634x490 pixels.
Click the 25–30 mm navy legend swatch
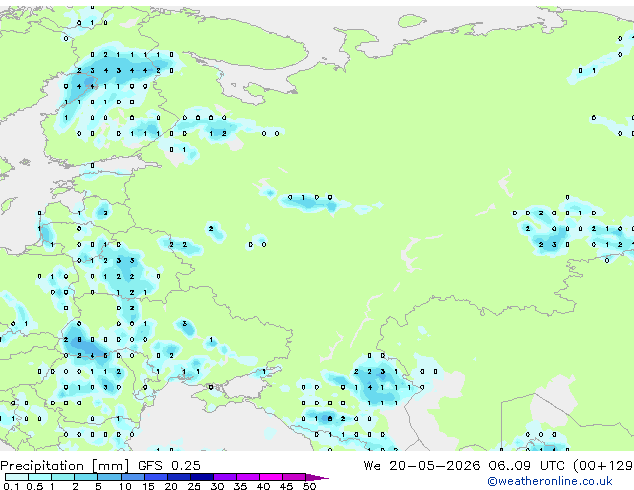201,477
